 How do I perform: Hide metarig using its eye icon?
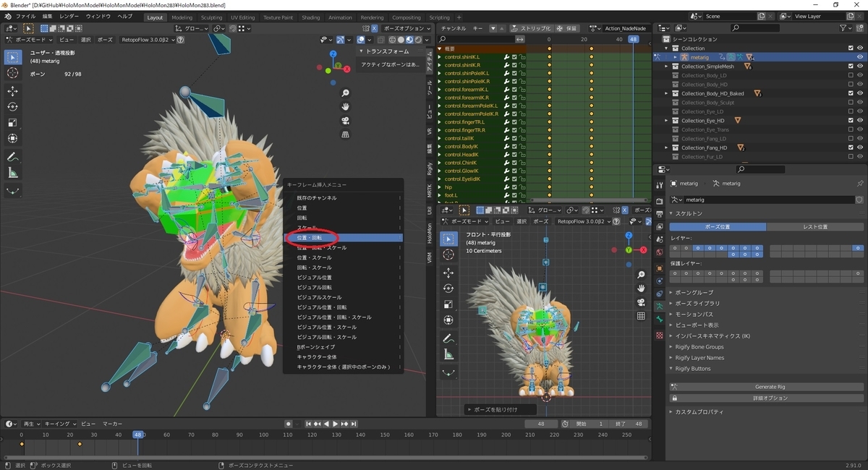(860, 57)
